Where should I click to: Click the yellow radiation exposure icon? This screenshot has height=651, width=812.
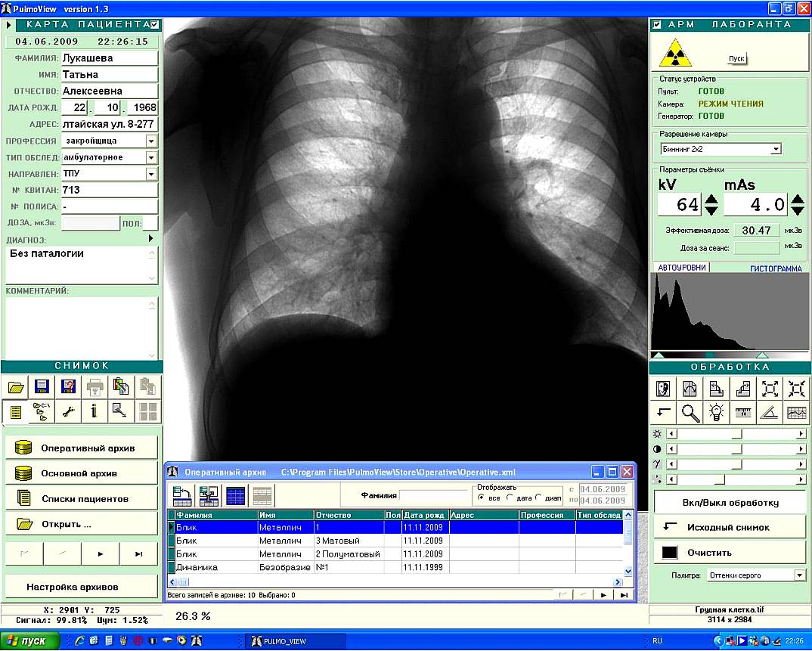pos(675,52)
